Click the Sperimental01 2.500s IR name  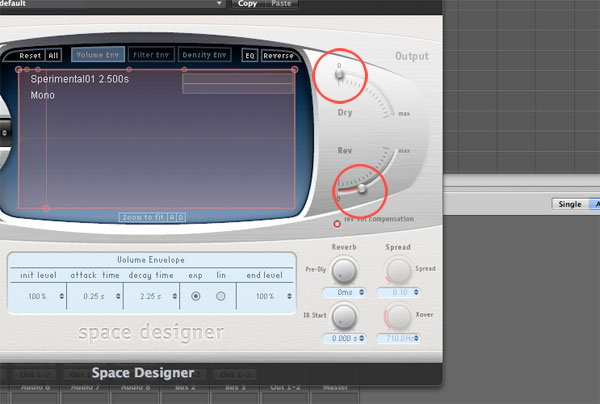[x=80, y=79]
